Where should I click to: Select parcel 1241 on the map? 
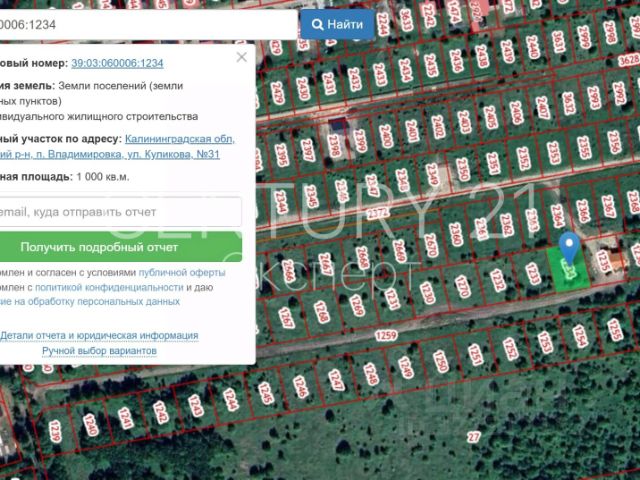click(x=125, y=418)
